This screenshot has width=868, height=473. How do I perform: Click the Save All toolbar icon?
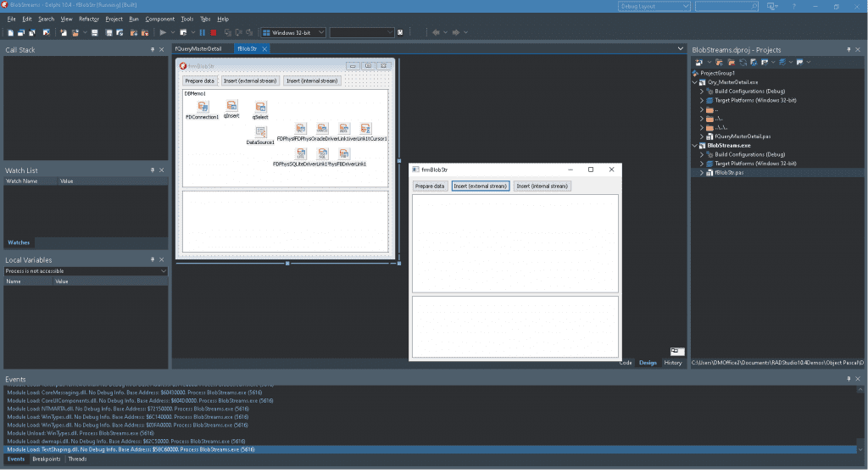pyautogui.click(x=109, y=33)
